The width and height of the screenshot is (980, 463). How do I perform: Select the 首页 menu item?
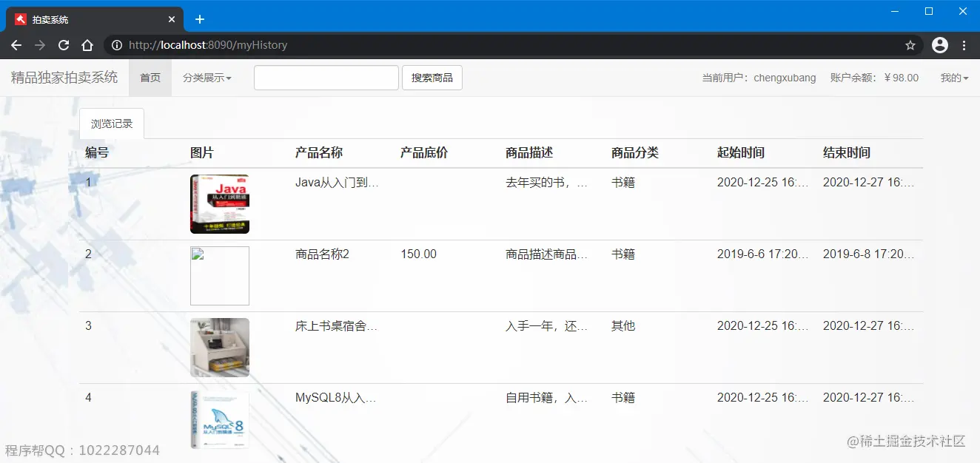pos(150,77)
